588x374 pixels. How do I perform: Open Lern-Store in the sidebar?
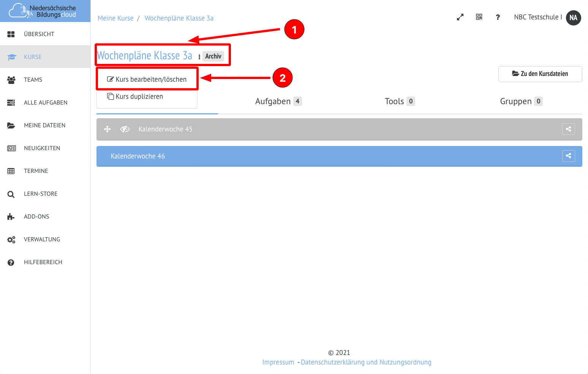[41, 194]
